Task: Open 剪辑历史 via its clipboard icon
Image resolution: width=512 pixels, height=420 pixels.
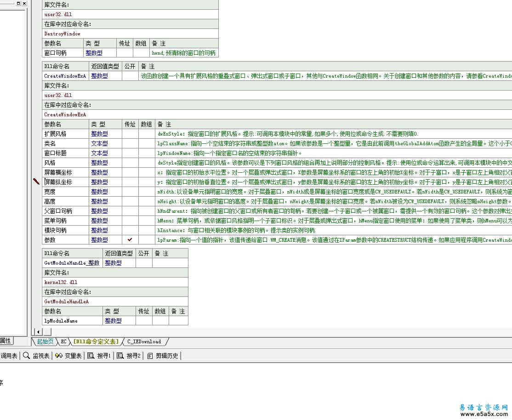Action: click(x=150, y=356)
